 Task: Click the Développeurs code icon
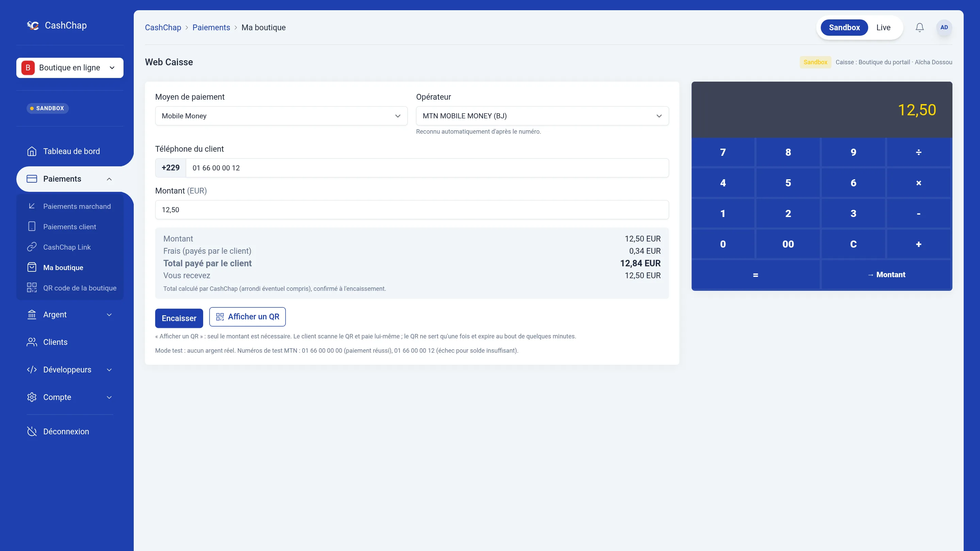(x=32, y=370)
